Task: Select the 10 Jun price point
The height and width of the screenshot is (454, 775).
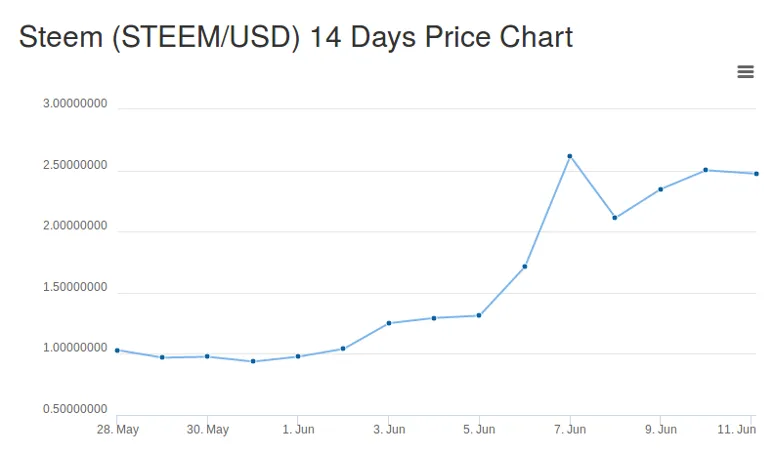Action: click(x=706, y=170)
